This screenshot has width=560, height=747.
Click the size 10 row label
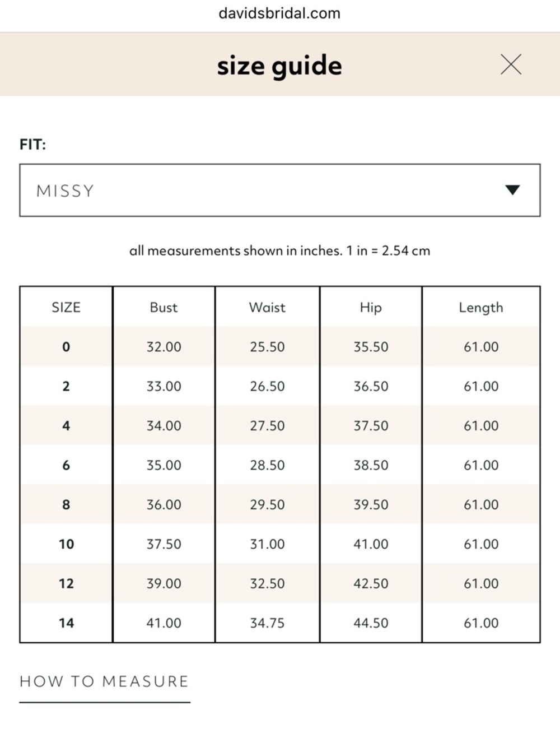coord(66,544)
